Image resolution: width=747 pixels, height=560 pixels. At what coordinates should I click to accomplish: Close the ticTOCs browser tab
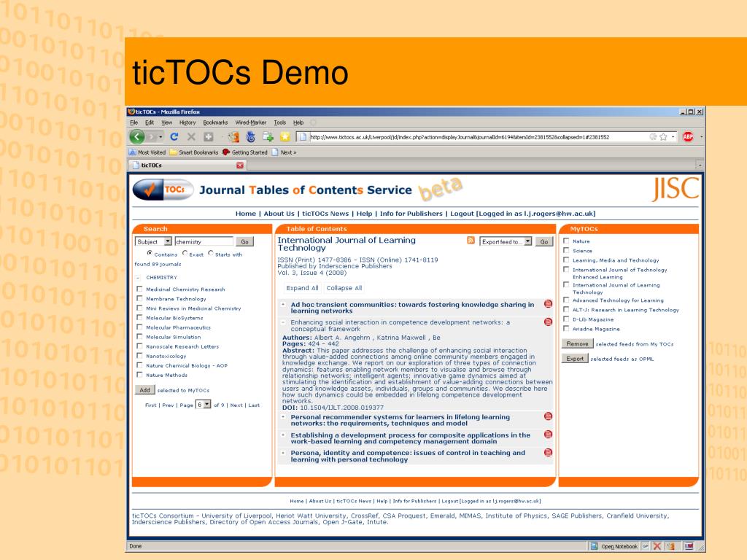click(239, 166)
